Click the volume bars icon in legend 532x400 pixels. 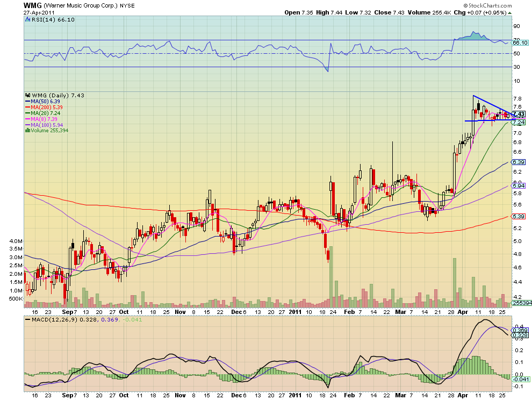click(28, 131)
